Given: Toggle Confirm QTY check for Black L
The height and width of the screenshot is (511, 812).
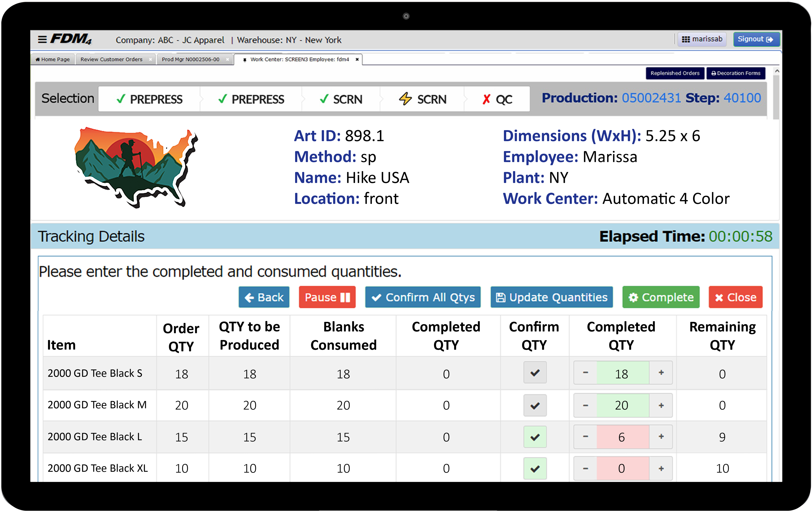Looking at the screenshot, I should point(535,437).
